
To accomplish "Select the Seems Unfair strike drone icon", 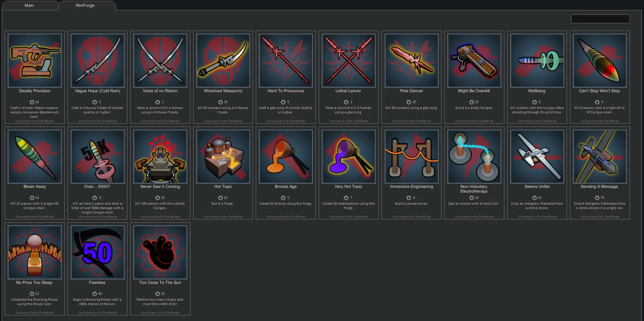I will pos(537,156).
